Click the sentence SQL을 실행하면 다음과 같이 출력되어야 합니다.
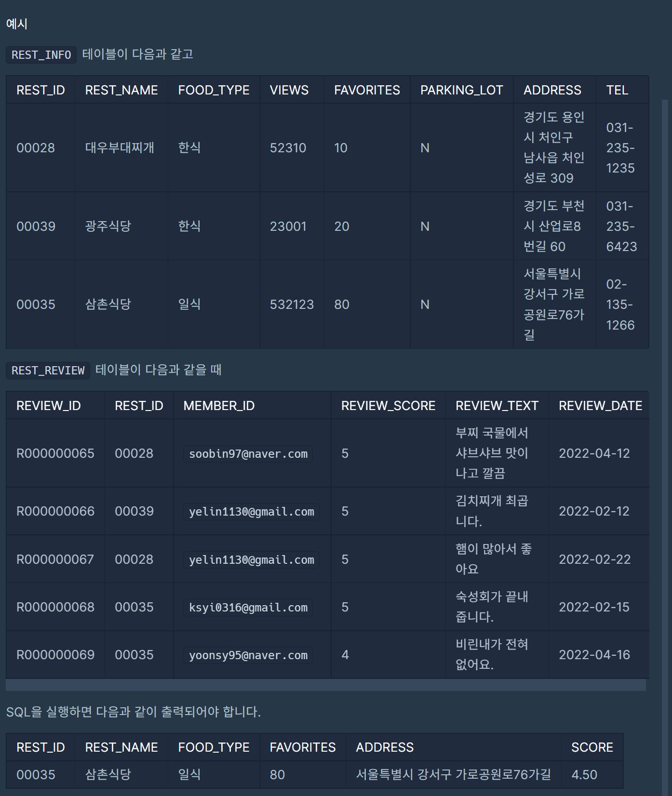The width and height of the screenshot is (672, 796). tap(134, 712)
